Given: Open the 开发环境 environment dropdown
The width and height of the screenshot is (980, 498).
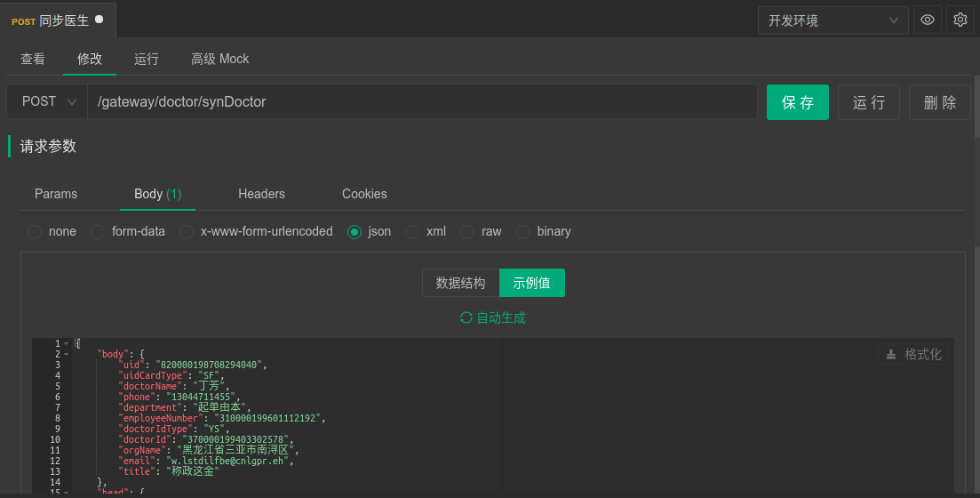Looking at the screenshot, I should point(833,20).
